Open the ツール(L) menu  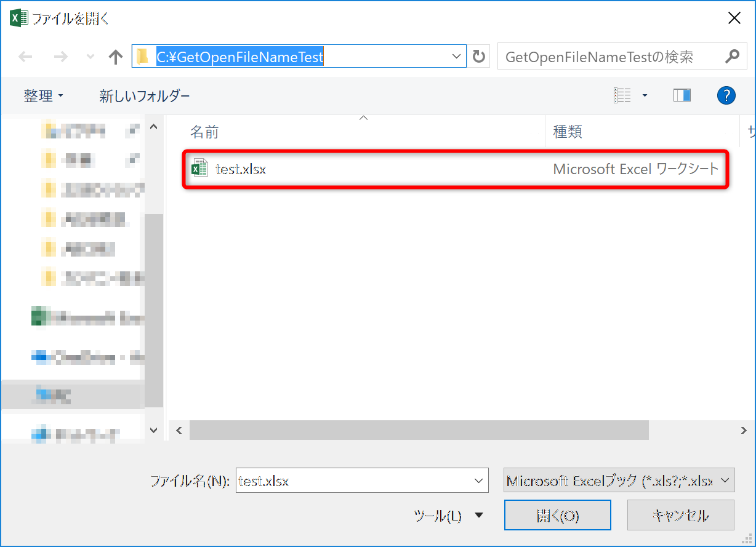pos(448,516)
